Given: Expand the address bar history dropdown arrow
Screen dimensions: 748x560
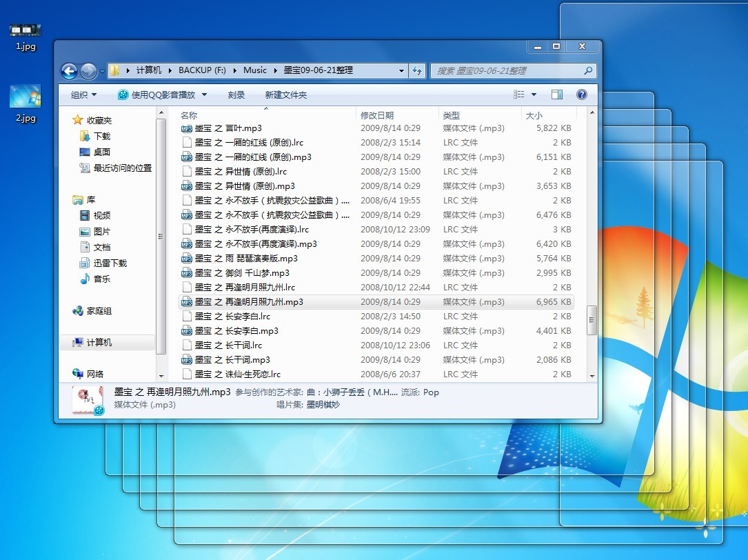Looking at the screenshot, I should coord(402,70).
